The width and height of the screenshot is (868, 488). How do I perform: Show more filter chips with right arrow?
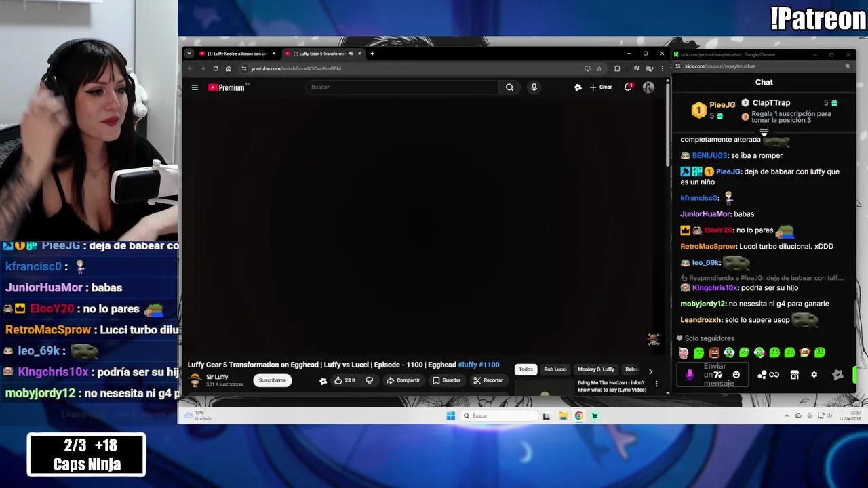[x=650, y=371]
